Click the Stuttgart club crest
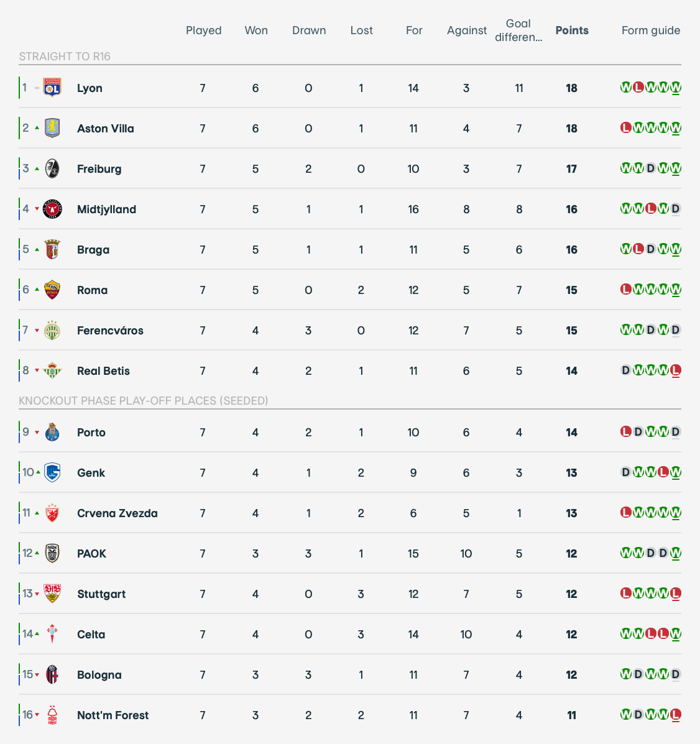Viewport: 700px width, 744px height. tap(52, 594)
